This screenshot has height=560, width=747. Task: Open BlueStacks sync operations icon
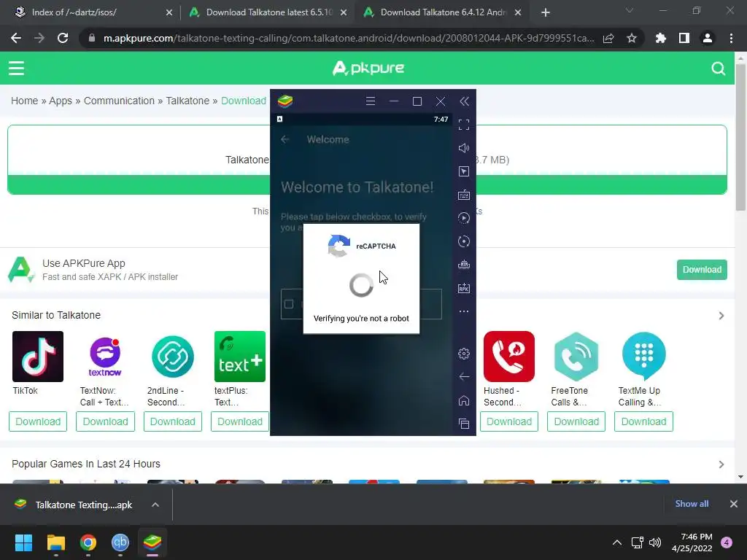tap(463, 241)
